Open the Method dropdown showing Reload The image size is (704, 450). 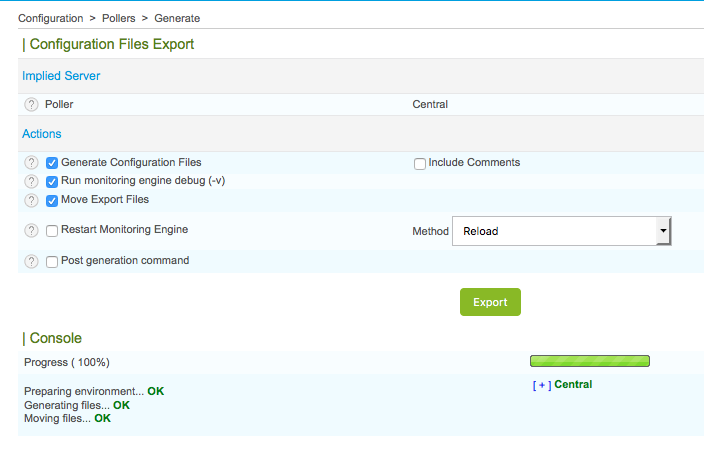coord(553,231)
